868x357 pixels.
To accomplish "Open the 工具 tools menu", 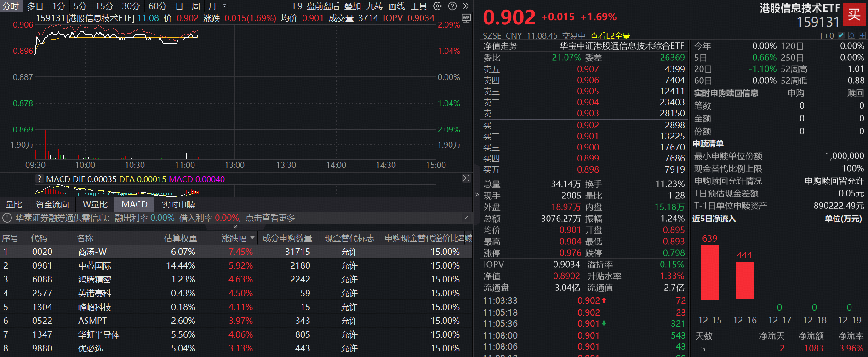I will click(x=419, y=6).
